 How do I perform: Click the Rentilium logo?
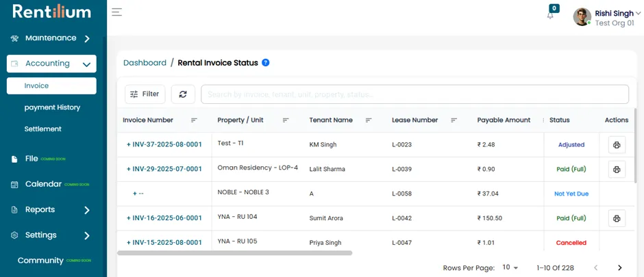(52, 12)
